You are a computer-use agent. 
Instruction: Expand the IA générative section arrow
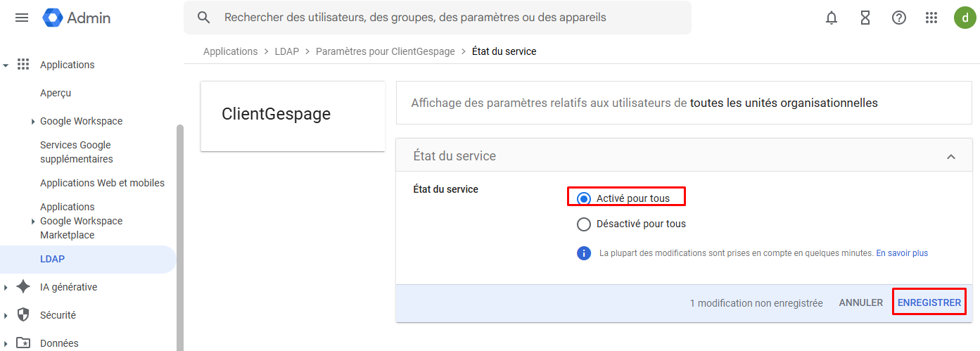pyautogui.click(x=6, y=287)
